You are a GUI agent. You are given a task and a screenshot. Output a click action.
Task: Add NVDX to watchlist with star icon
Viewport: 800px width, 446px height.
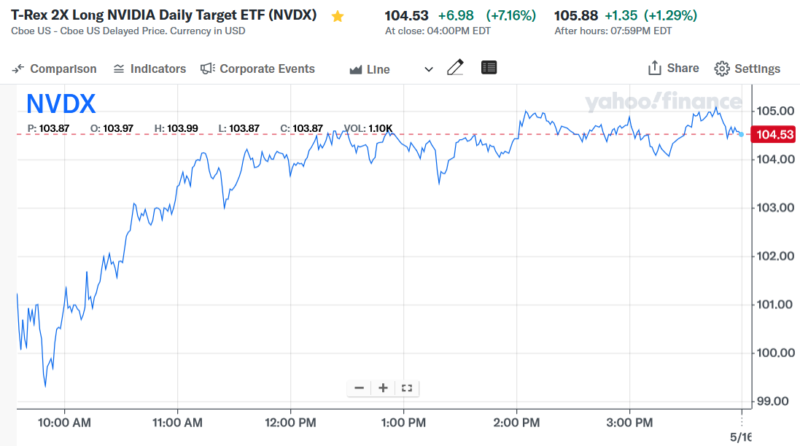[x=338, y=16]
